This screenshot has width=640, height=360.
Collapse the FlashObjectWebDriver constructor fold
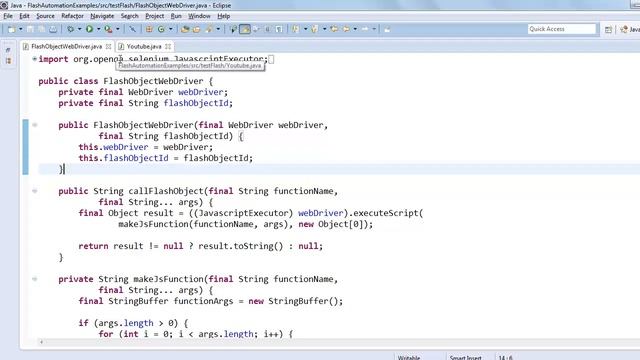35,125
